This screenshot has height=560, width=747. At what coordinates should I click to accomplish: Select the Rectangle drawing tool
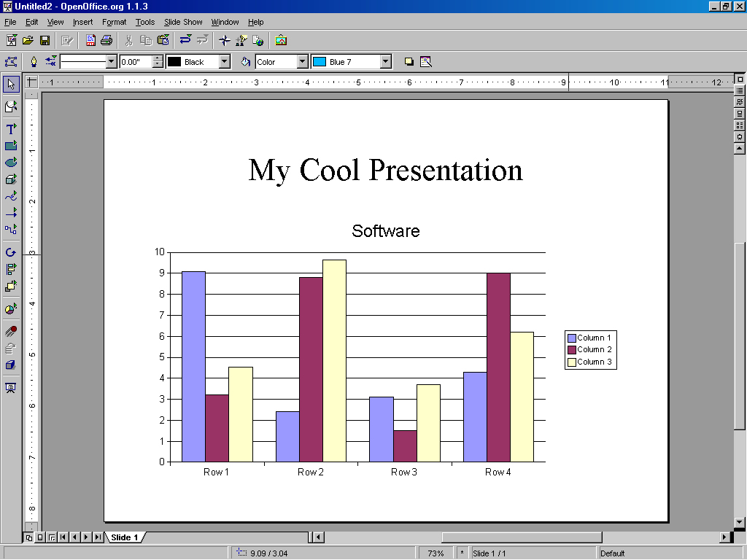pos(11,146)
